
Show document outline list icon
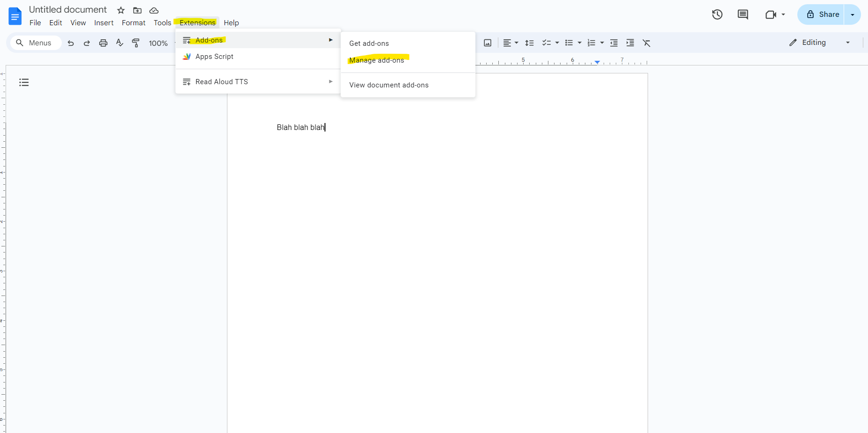coord(24,82)
